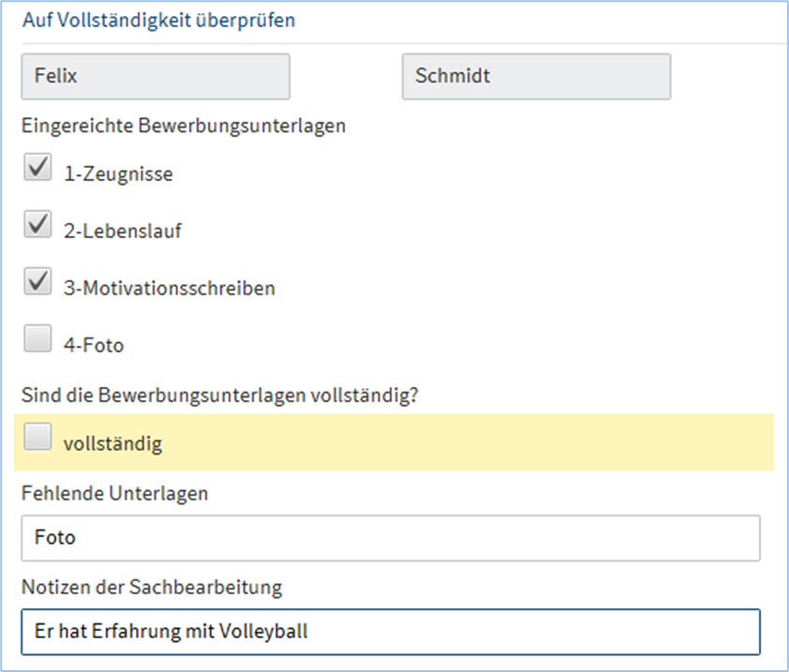This screenshot has height=672, width=789.
Task: Click the 'Sind die Bewerbungsunterlagen vollständig?' question
Action: 219,395
